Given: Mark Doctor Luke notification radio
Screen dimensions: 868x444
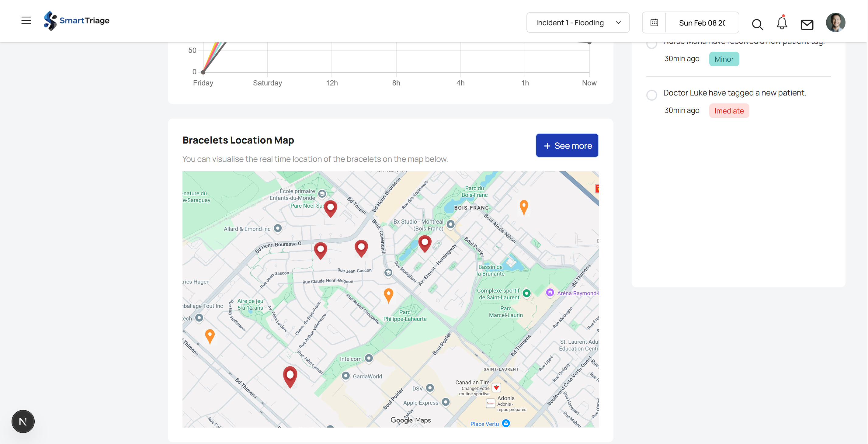Looking at the screenshot, I should (652, 95).
